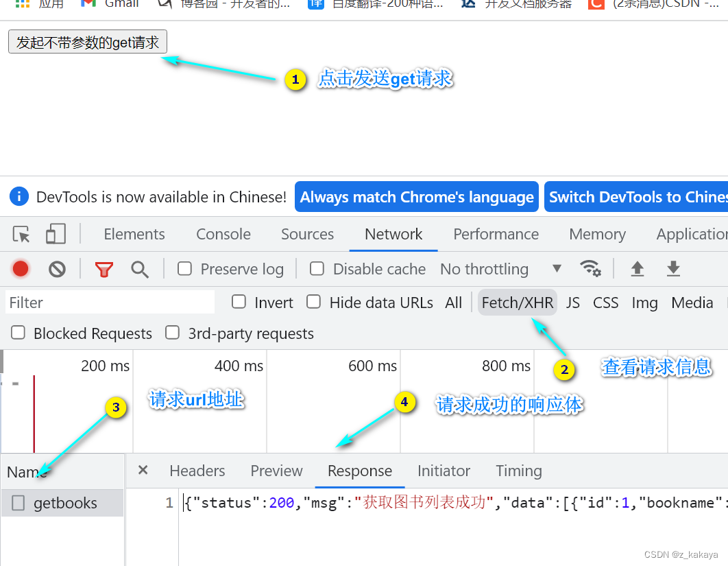Open the Sources panel
The width and height of the screenshot is (728, 566).
pyautogui.click(x=307, y=234)
